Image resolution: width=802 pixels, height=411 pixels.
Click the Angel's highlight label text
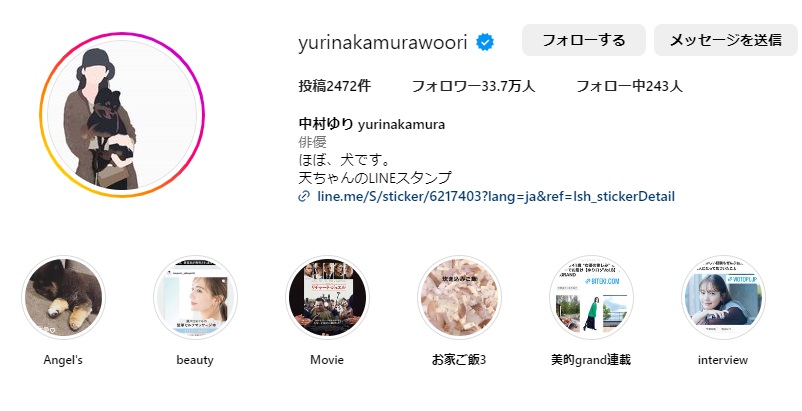pyautogui.click(x=63, y=360)
